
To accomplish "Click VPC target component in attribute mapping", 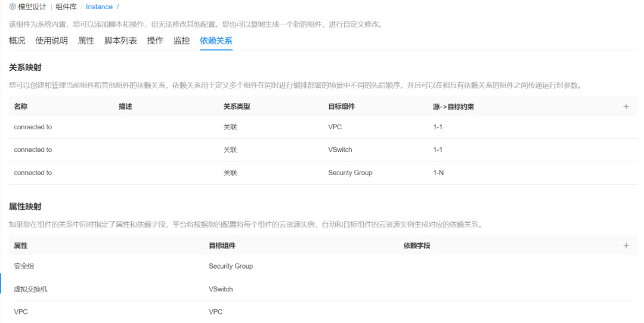I will (x=215, y=312).
